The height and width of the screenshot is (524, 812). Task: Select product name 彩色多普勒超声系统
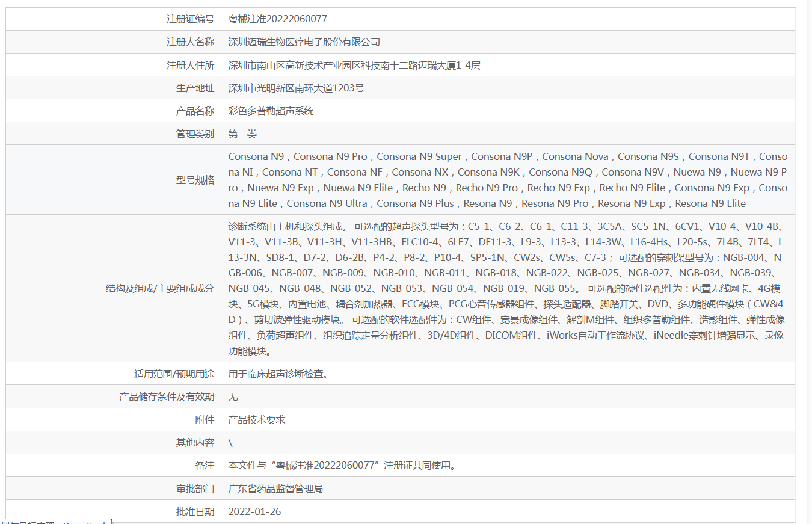pos(271,111)
